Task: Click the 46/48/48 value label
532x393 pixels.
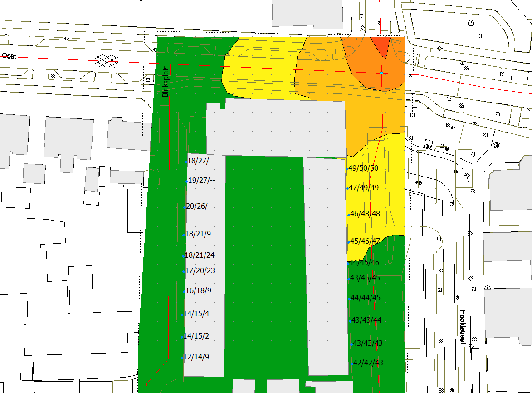Action: point(365,214)
